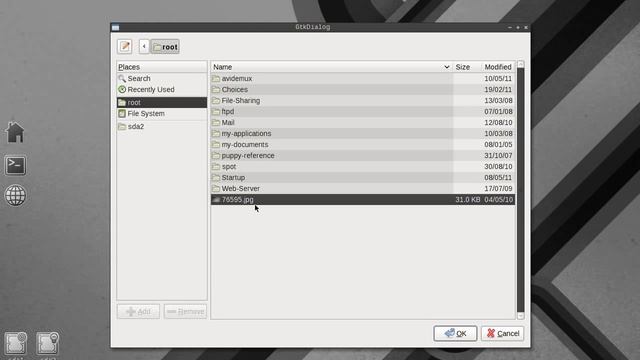Launch the terminal desktop icon
Image resolution: width=640 pixels, height=360 pixels.
tap(16, 165)
